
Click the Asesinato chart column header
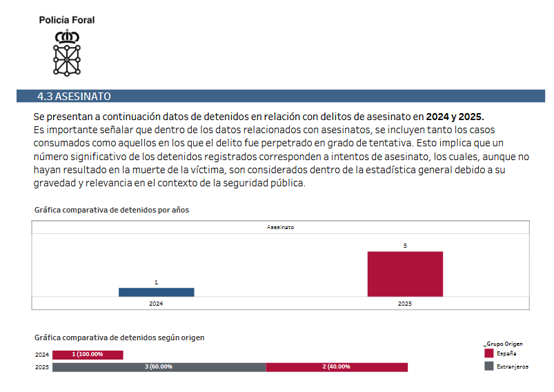(x=281, y=227)
